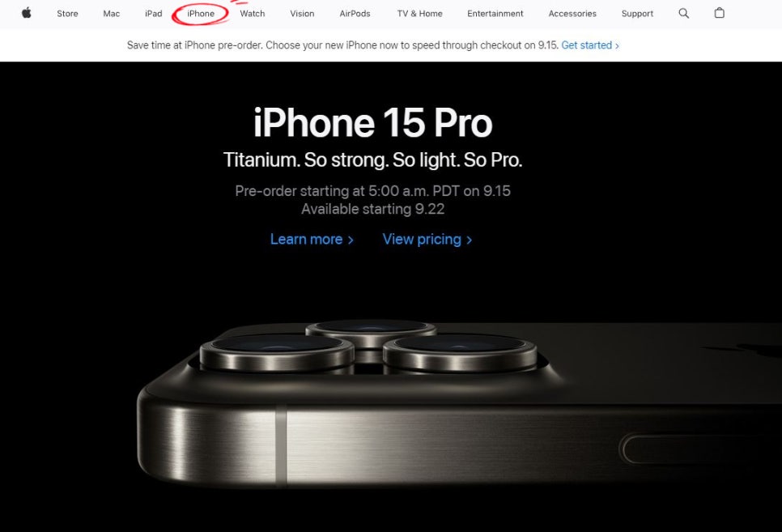
Task: Select the Entertainment navigation item
Action: pyautogui.click(x=495, y=14)
